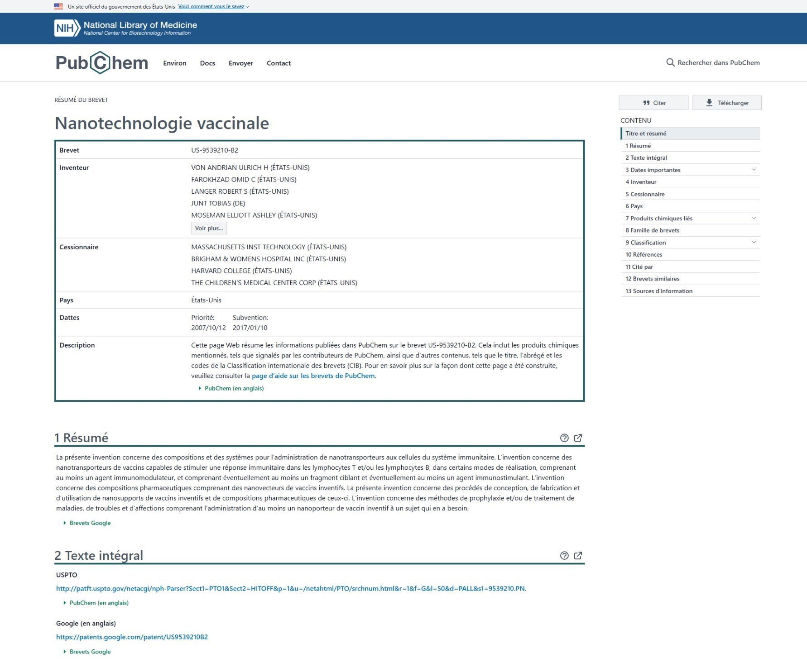The image size is (807, 672).
Task: Open the USPTO patft full-text URL
Action: (291, 588)
